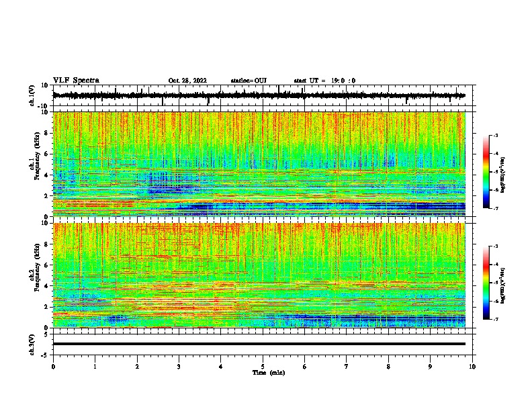532x411 pixels.
Task: Click the ch.3(V) axis label
Action: pos(32,345)
